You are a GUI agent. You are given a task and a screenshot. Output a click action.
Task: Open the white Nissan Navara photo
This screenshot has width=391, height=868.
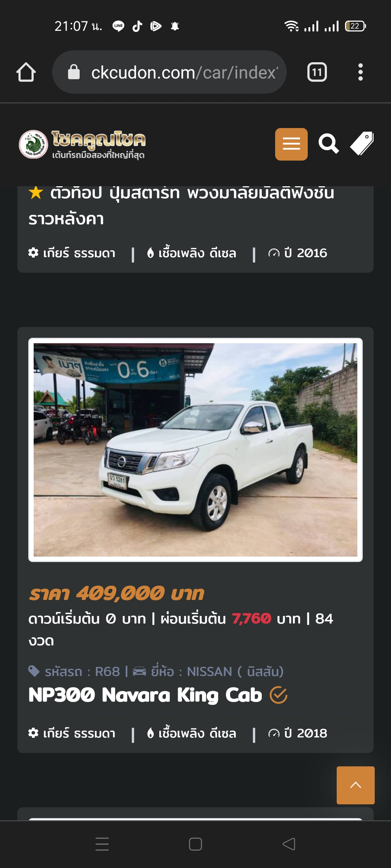(195, 450)
